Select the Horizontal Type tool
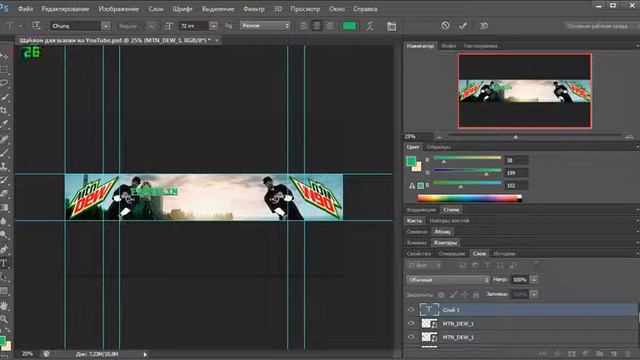640x360 pixels. pos(4,263)
